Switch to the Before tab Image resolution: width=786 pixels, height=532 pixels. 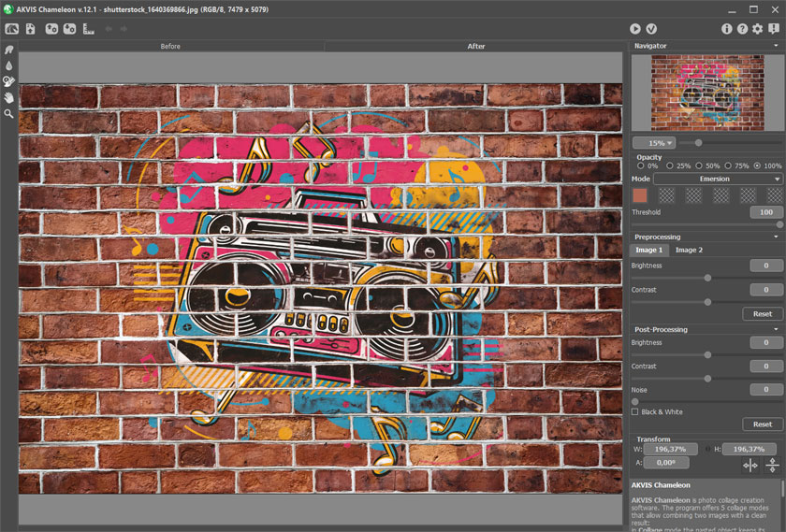click(x=170, y=46)
